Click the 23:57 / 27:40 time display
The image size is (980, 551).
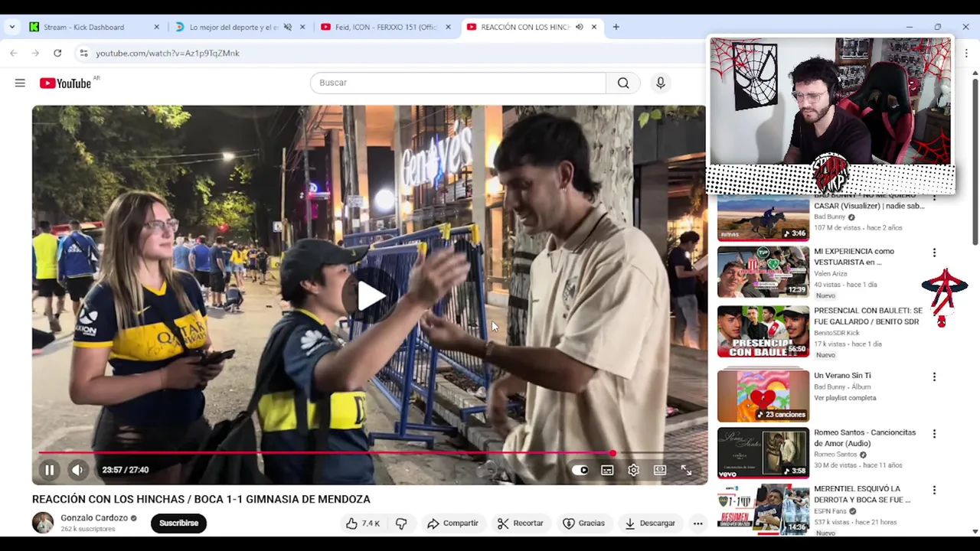click(x=126, y=470)
